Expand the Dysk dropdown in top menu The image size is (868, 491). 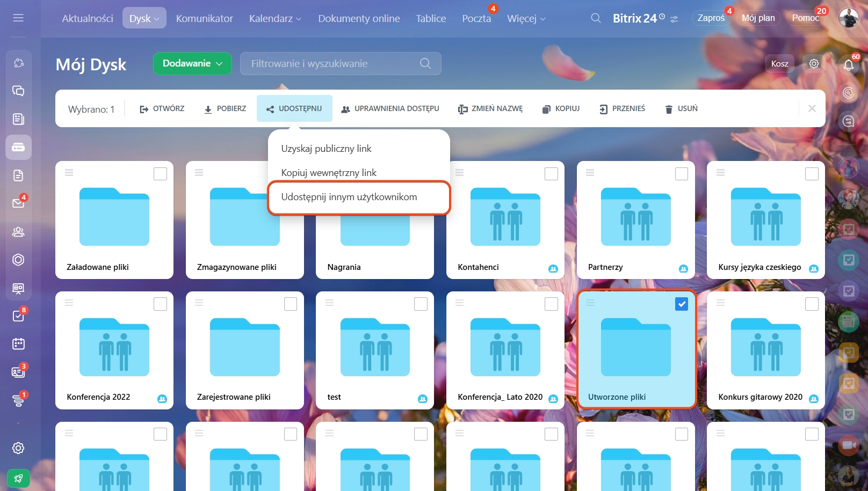[x=144, y=18]
